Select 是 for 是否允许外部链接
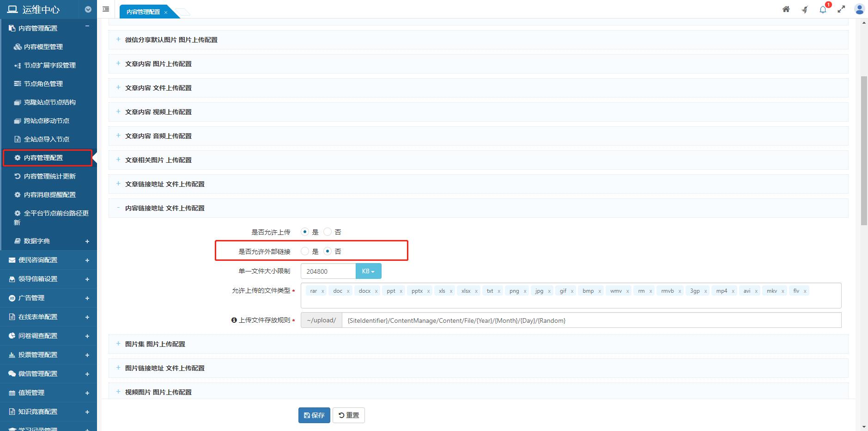Image resolution: width=868 pixels, height=431 pixels. pos(305,251)
